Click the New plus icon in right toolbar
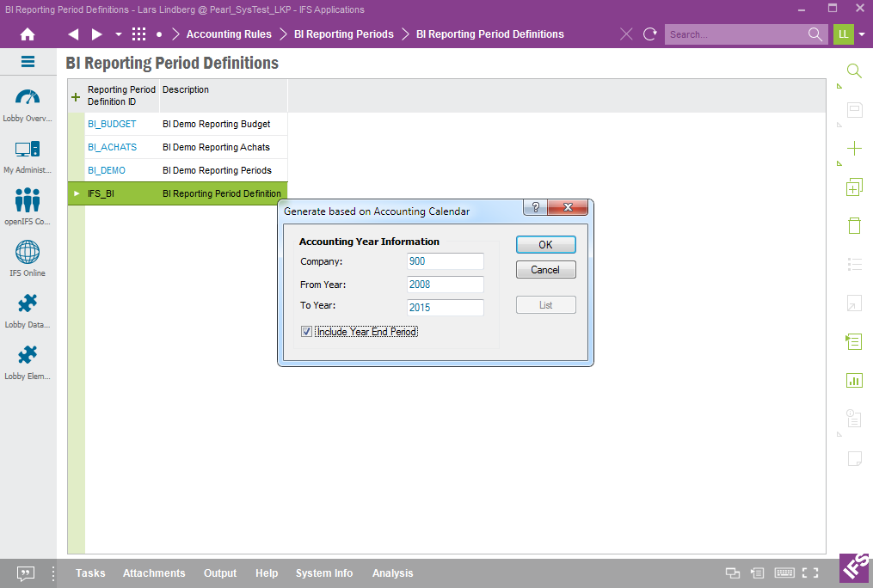 pos(854,149)
